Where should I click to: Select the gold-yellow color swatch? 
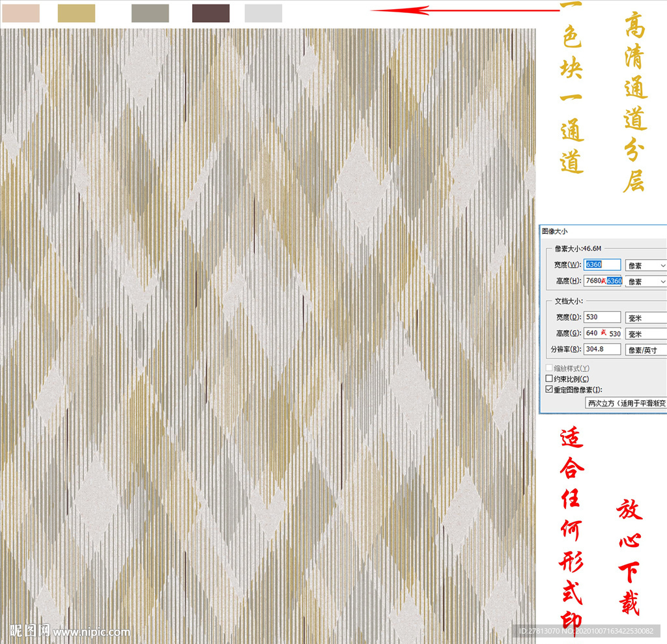[x=76, y=13]
